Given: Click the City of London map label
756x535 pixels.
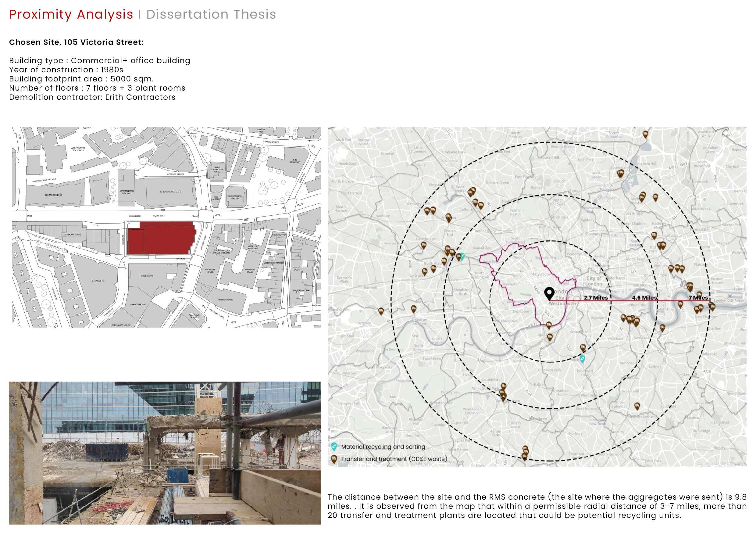Looking at the screenshot, I should [594, 281].
